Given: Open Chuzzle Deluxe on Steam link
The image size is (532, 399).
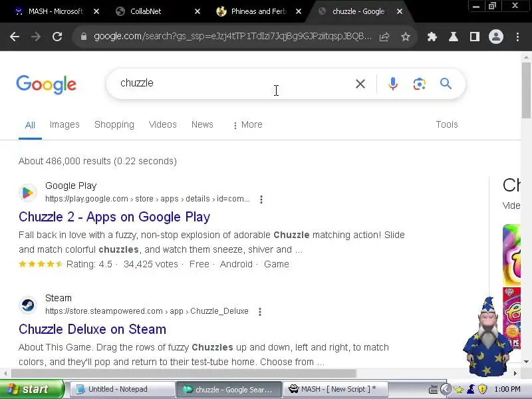Looking at the screenshot, I should [x=92, y=329].
